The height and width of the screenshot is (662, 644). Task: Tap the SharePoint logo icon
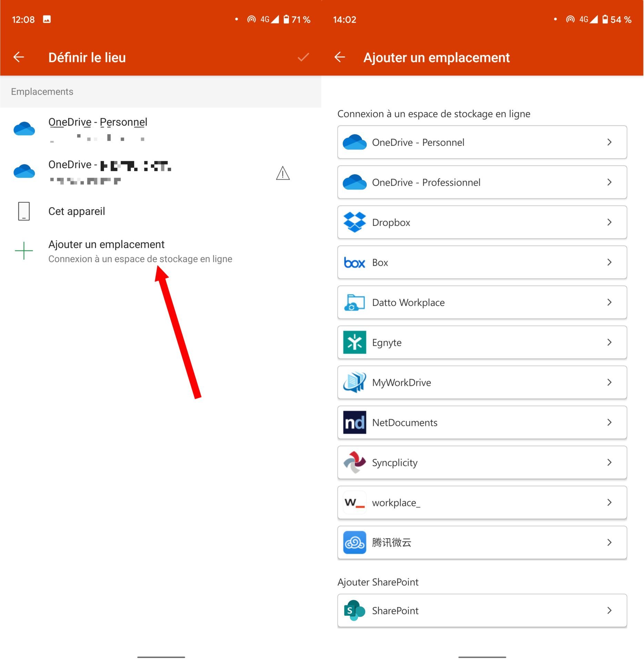pos(354,610)
